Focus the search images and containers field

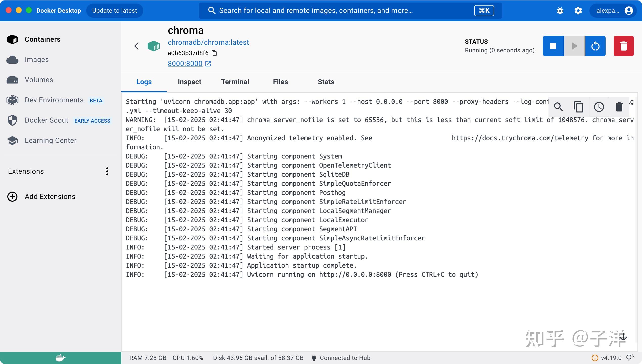point(339,11)
